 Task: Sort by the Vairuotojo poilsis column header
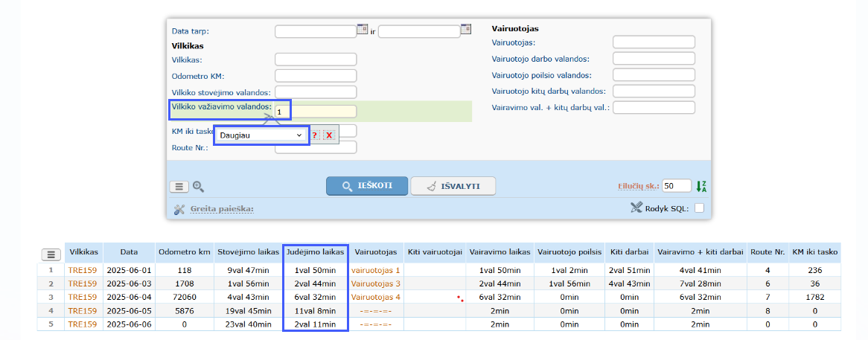pos(569,252)
